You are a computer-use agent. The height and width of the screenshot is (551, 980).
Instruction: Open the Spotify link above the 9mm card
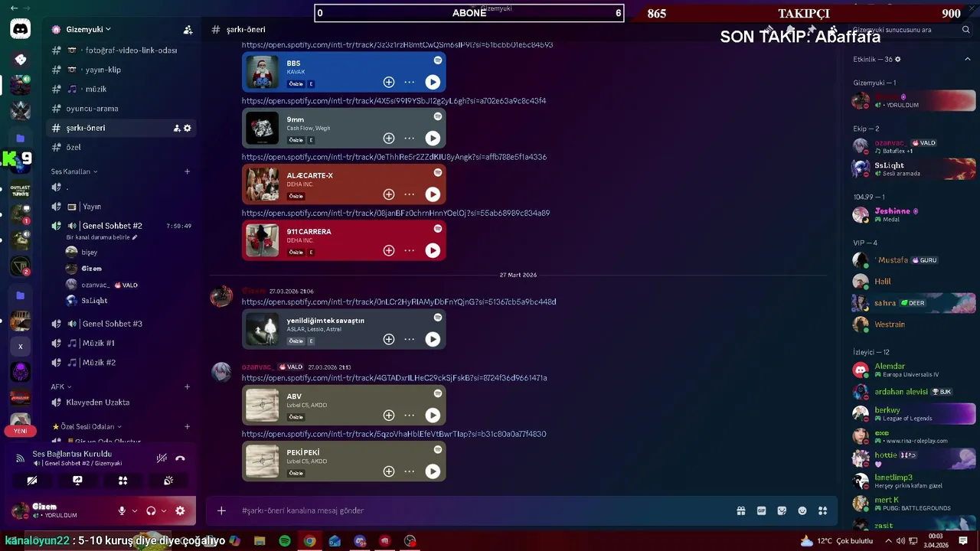(x=394, y=101)
